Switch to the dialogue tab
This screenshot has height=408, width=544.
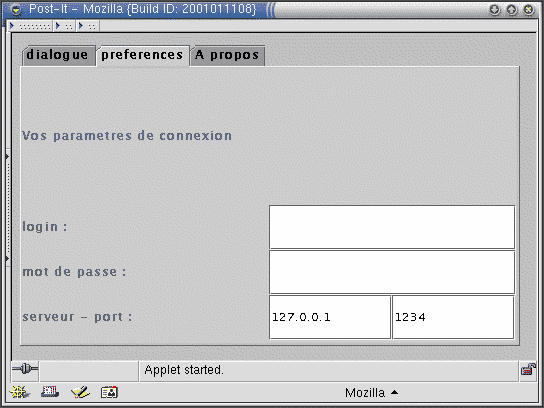[58, 55]
